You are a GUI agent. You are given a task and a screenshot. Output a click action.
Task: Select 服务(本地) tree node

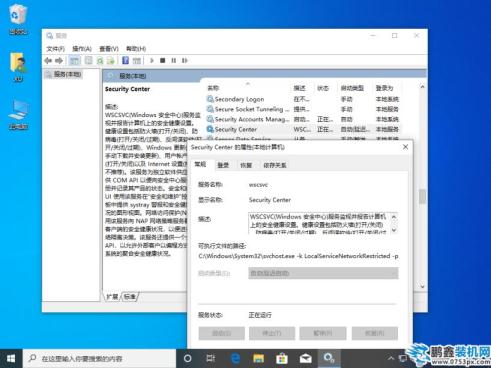pos(67,74)
